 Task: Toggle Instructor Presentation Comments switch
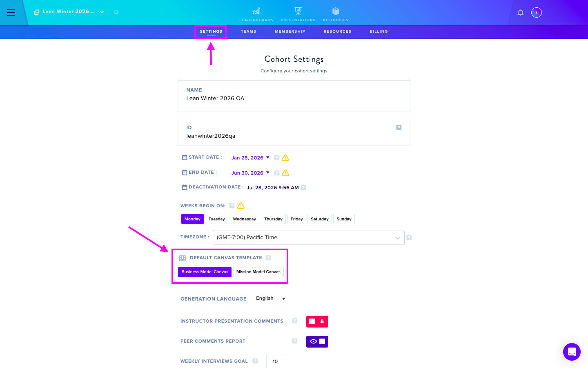(x=317, y=321)
